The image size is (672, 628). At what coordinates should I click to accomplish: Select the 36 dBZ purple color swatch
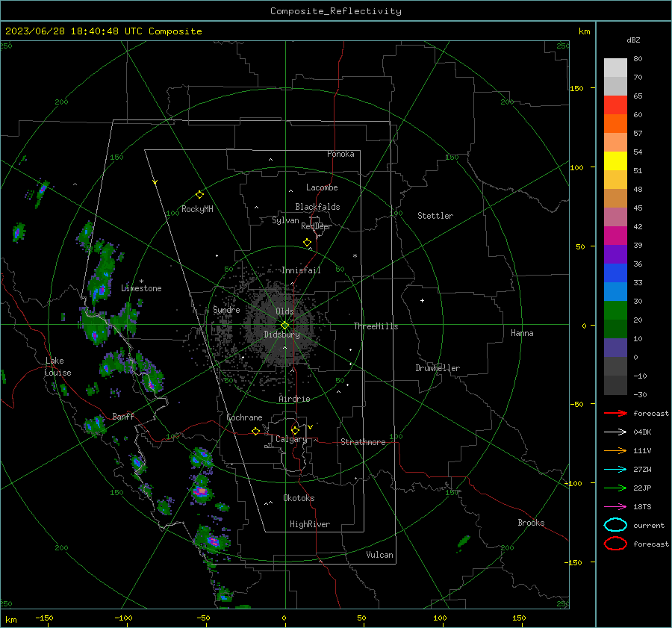point(615,254)
